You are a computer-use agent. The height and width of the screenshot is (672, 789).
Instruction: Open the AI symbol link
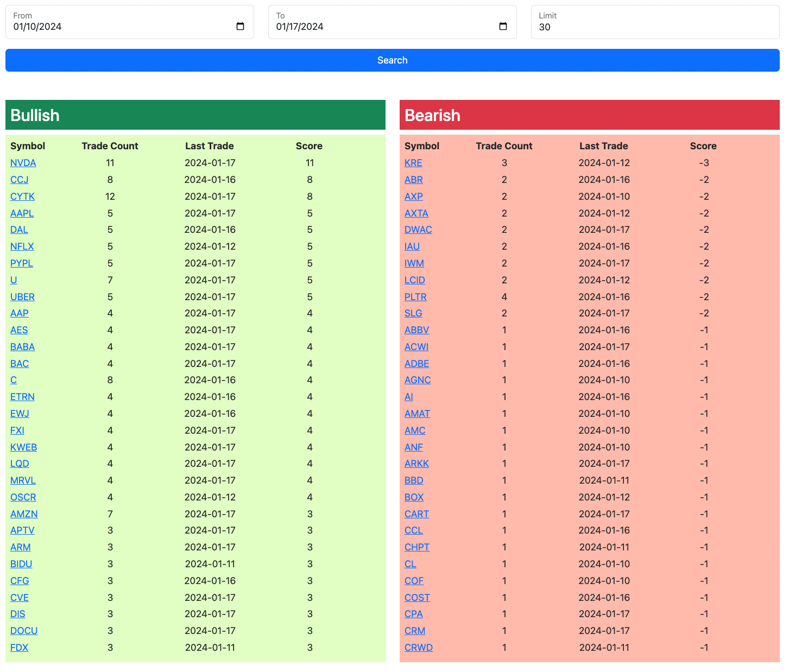(x=409, y=397)
